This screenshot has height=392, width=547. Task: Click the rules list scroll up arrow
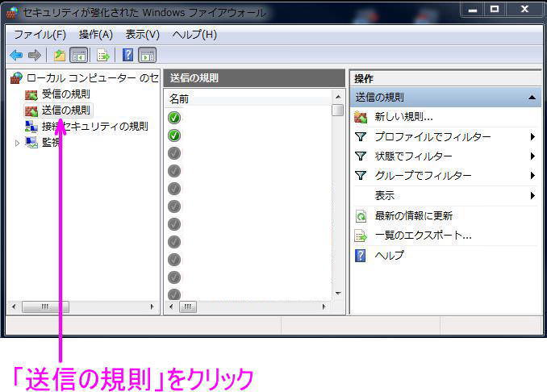[338, 96]
